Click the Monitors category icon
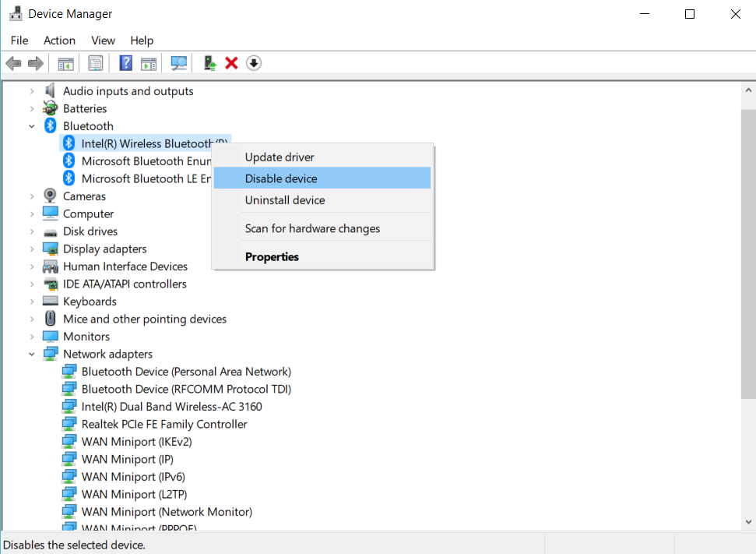The width and height of the screenshot is (756, 554). (50, 336)
